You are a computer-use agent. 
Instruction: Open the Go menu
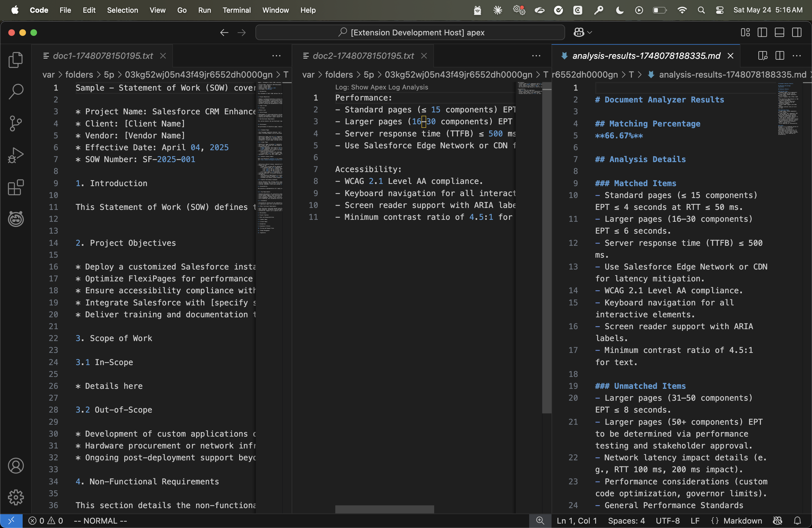(182, 10)
